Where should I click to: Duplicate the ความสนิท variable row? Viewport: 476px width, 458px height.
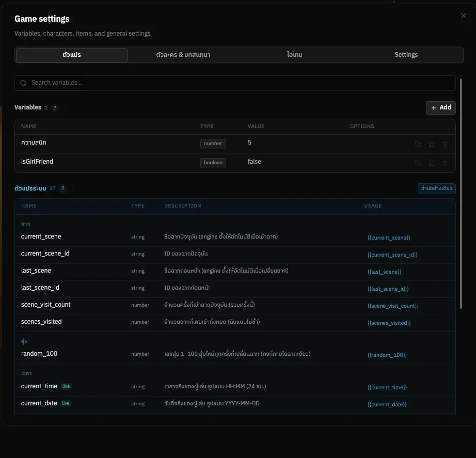pyautogui.click(x=418, y=144)
